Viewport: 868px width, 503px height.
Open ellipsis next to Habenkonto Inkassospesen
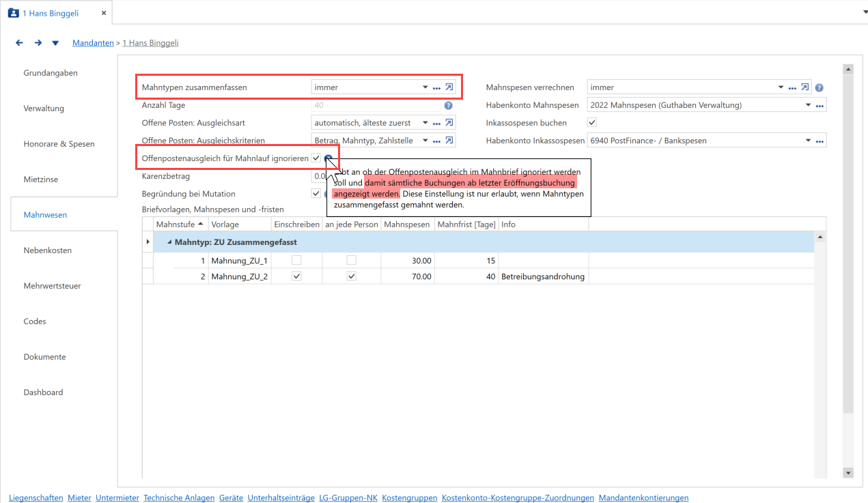coord(820,141)
